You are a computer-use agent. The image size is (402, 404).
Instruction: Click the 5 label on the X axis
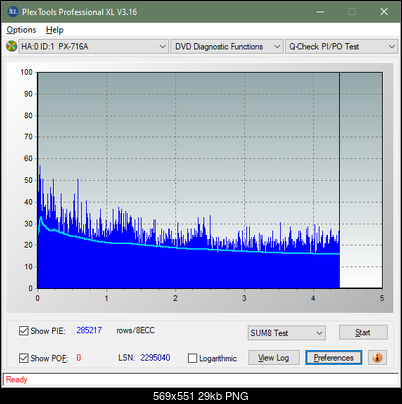point(382,298)
